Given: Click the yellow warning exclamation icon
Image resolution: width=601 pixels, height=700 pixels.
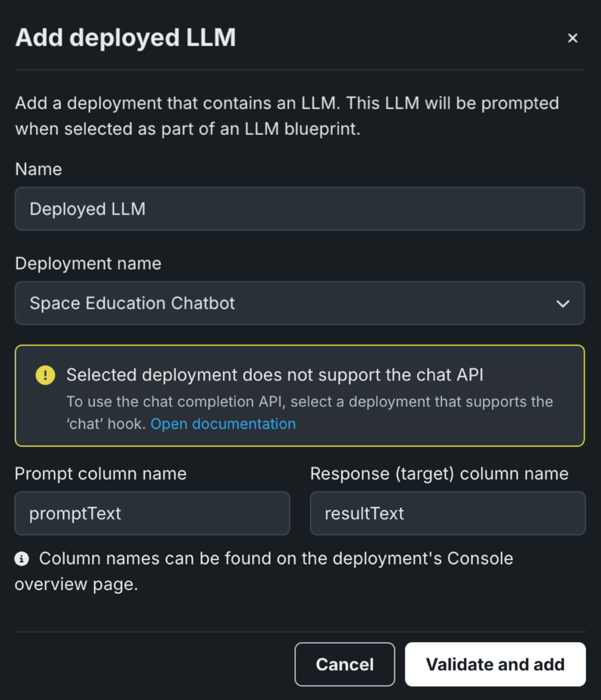Looking at the screenshot, I should [45, 375].
